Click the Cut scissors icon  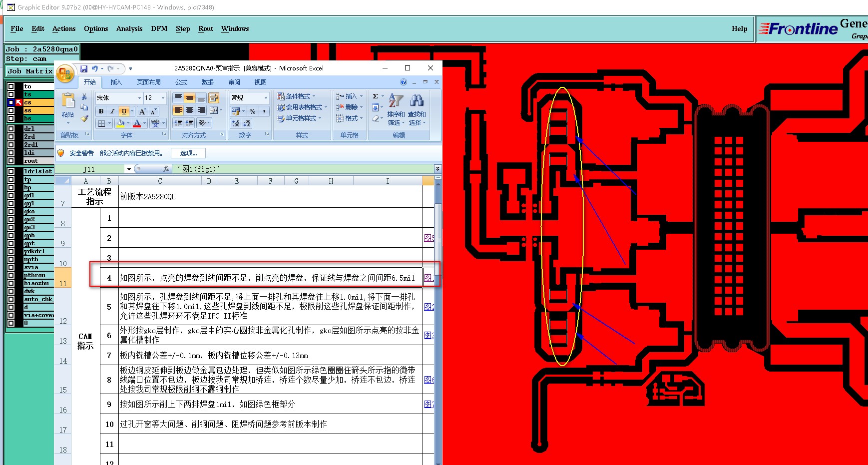pos(84,96)
